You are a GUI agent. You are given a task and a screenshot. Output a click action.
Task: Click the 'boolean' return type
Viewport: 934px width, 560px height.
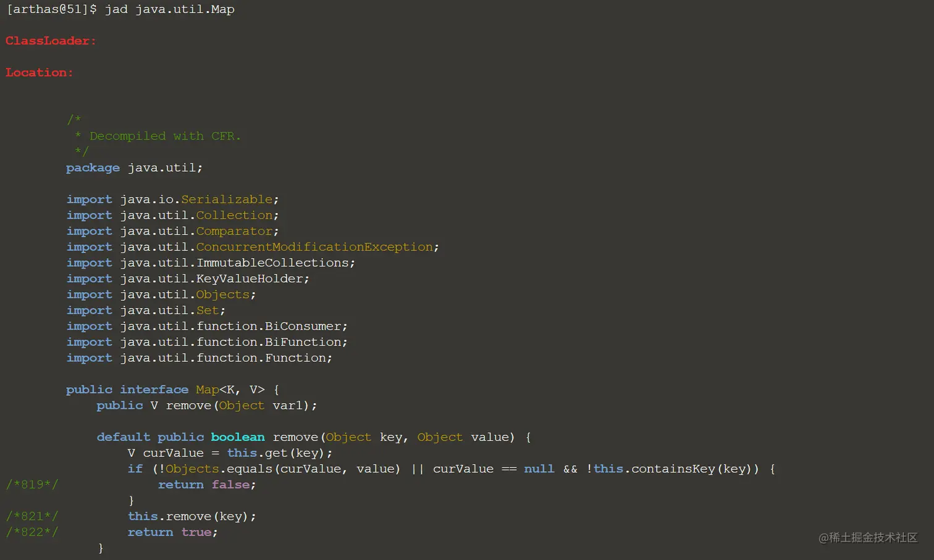point(238,437)
